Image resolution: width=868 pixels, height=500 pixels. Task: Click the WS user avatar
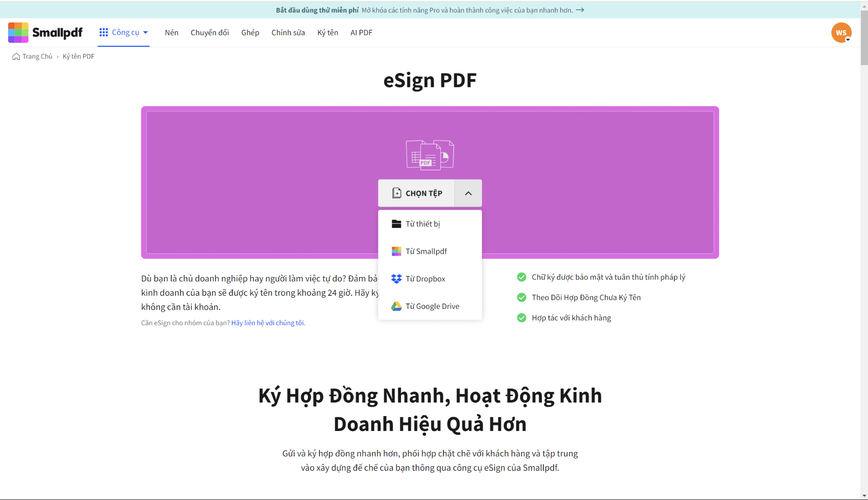[x=841, y=33]
